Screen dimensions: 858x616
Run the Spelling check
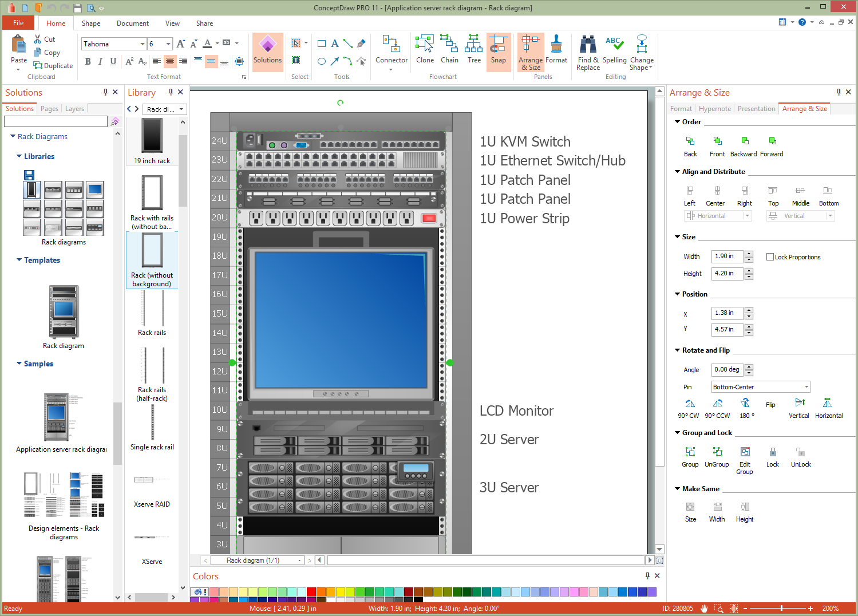[x=615, y=50]
